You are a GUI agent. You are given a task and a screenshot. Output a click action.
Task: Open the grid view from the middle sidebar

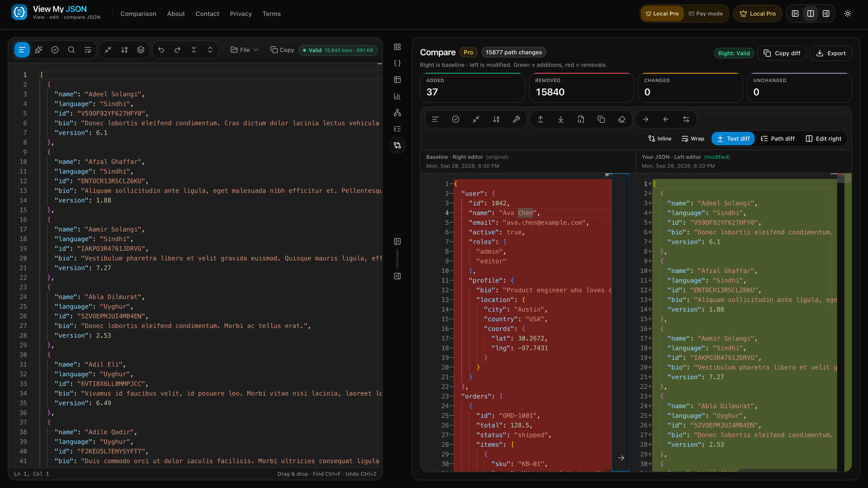[397, 47]
